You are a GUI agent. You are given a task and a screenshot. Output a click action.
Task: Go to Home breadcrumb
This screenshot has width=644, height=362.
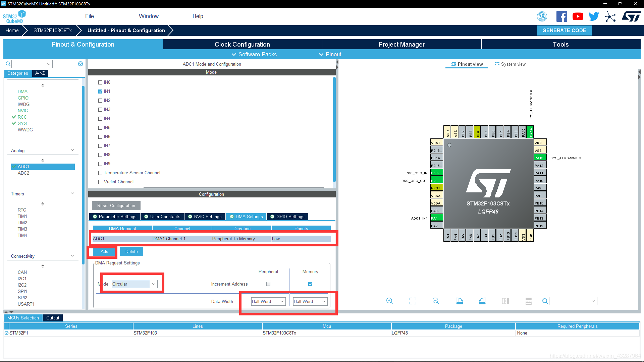pyautogui.click(x=12, y=31)
